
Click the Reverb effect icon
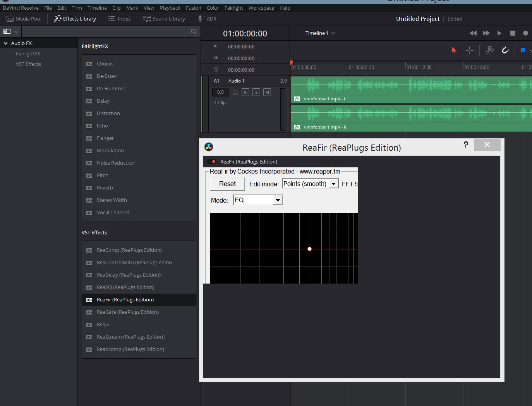89,188
